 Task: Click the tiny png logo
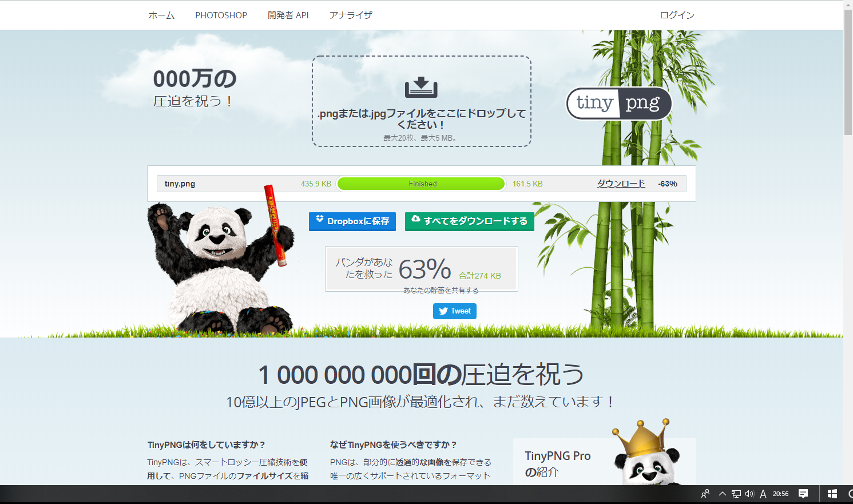point(619,104)
